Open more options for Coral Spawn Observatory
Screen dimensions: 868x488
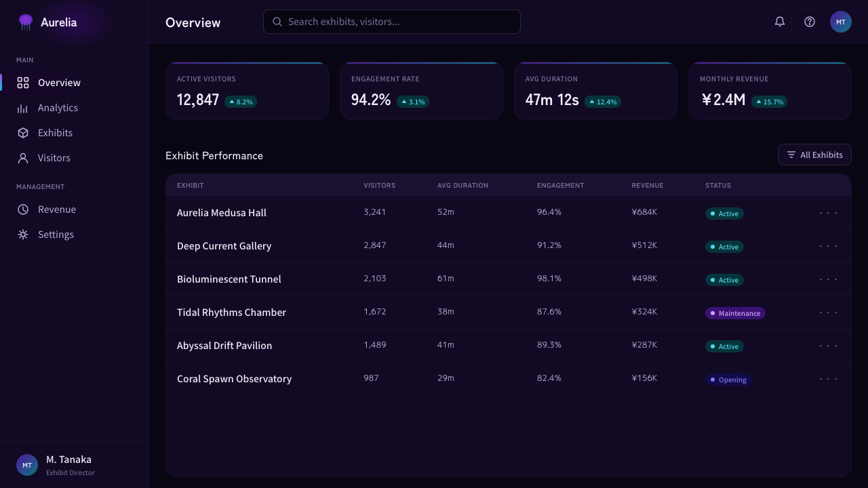tap(829, 378)
